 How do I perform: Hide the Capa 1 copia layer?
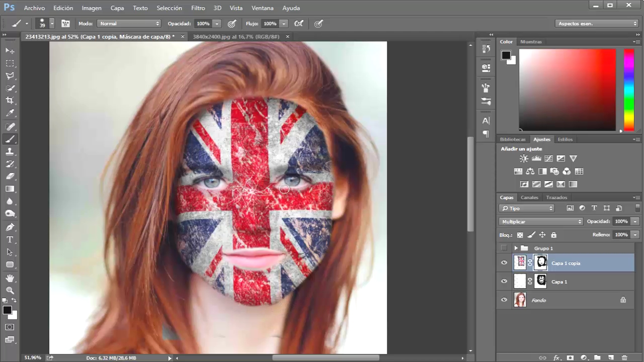[x=504, y=263]
